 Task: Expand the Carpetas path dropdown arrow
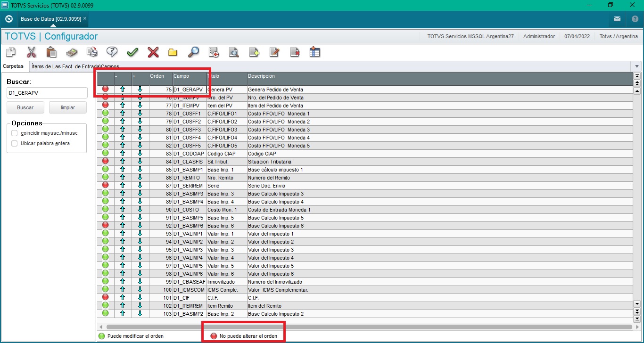637,66
